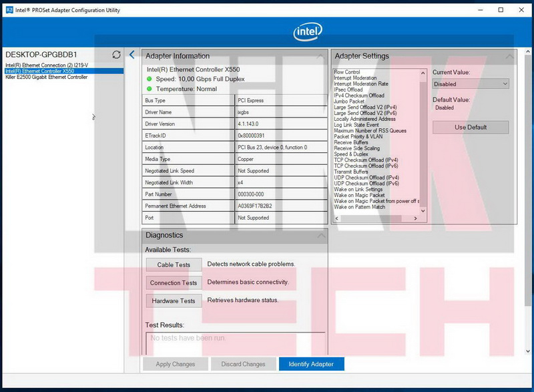
Task: Select Receive Side Scaling setting
Action: tap(356, 148)
